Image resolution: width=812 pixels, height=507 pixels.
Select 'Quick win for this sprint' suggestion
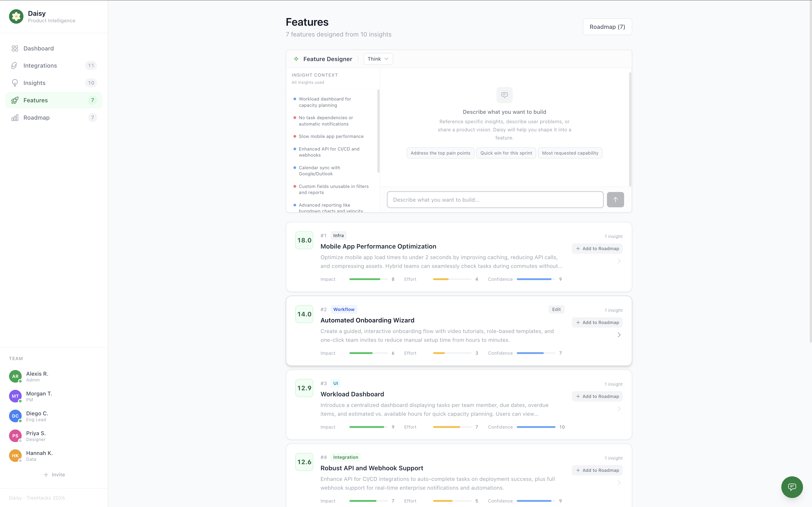[x=506, y=153]
